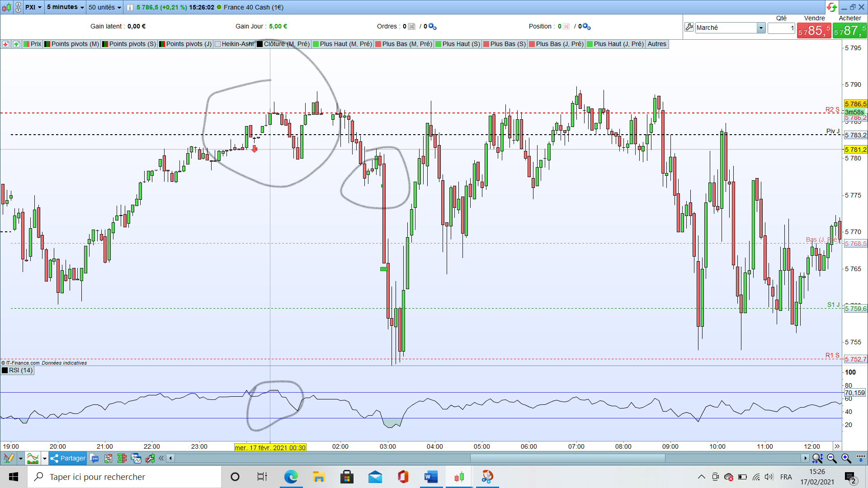The height and width of the screenshot is (488, 868).
Task: Expand the Marché order type dropdown
Action: coord(761,28)
